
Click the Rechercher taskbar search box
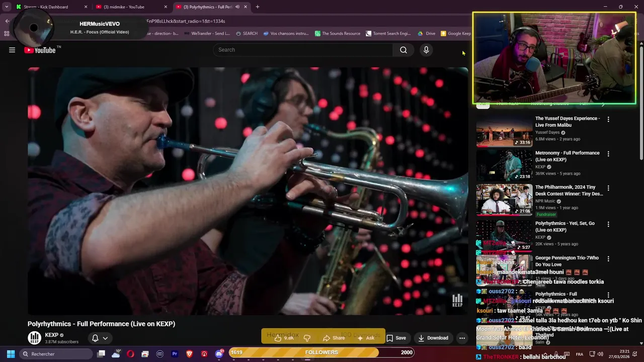[55, 354]
